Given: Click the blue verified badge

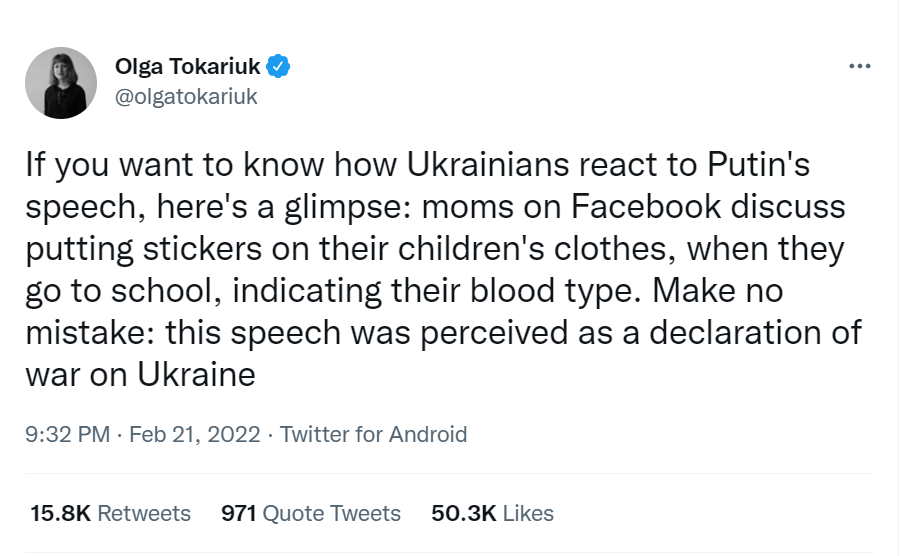Looking at the screenshot, I should (280, 67).
